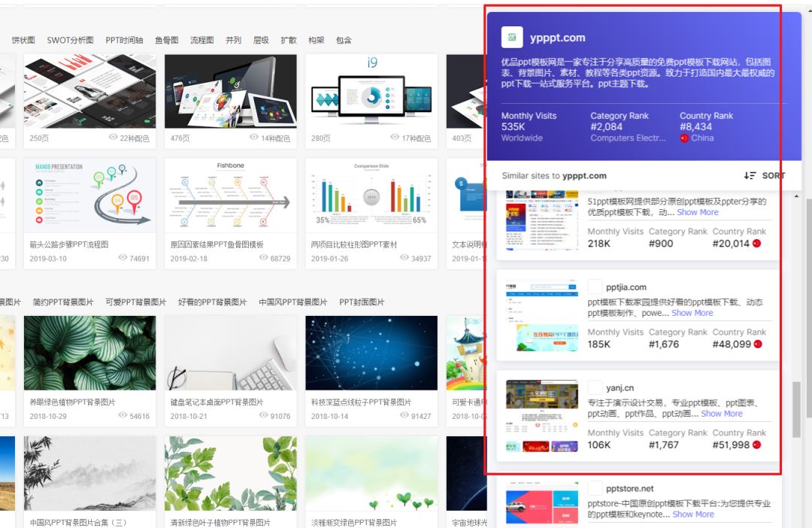Click the 250页 template pack thumbnail
Screen dimensions: 812x528
click(x=89, y=91)
